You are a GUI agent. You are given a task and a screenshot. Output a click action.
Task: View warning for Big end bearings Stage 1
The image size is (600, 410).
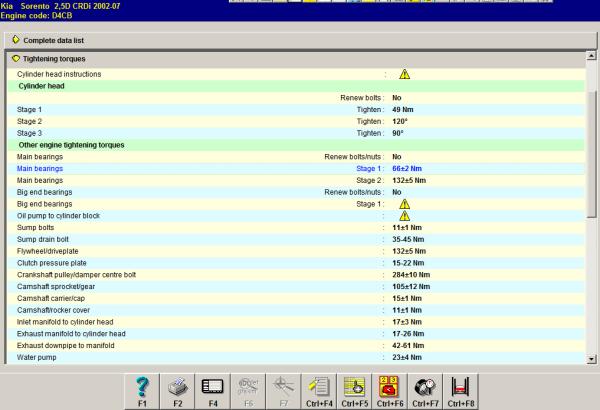[404, 204]
